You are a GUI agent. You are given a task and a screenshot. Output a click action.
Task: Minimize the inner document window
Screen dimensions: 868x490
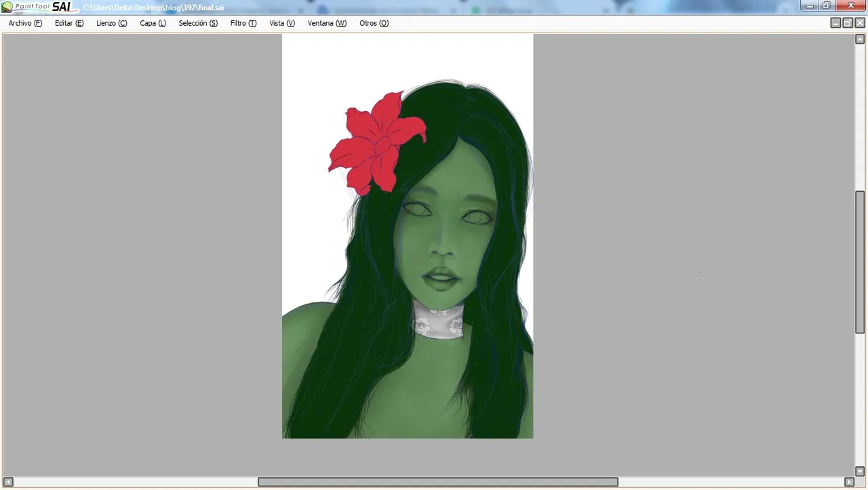(x=835, y=23)
